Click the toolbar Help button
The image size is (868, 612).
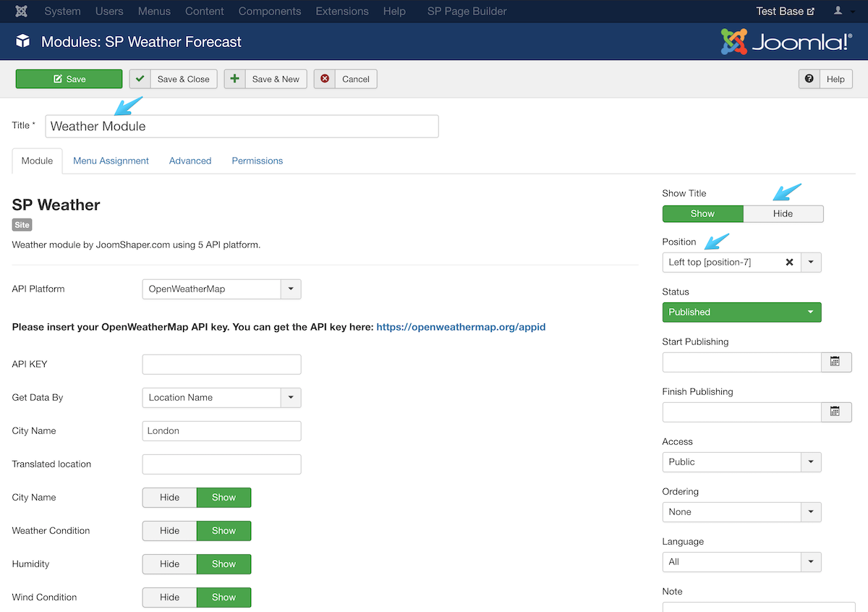pos(825,79)
